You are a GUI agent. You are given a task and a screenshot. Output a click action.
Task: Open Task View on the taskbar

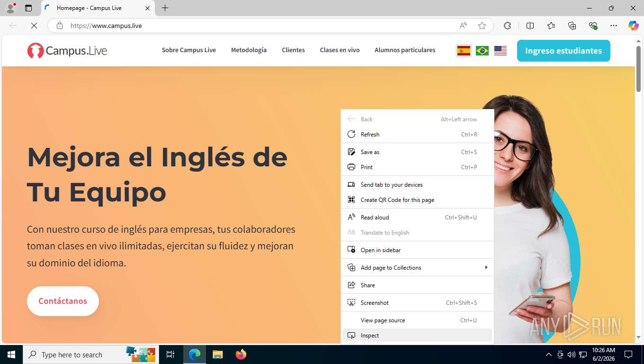pos(170,355)
